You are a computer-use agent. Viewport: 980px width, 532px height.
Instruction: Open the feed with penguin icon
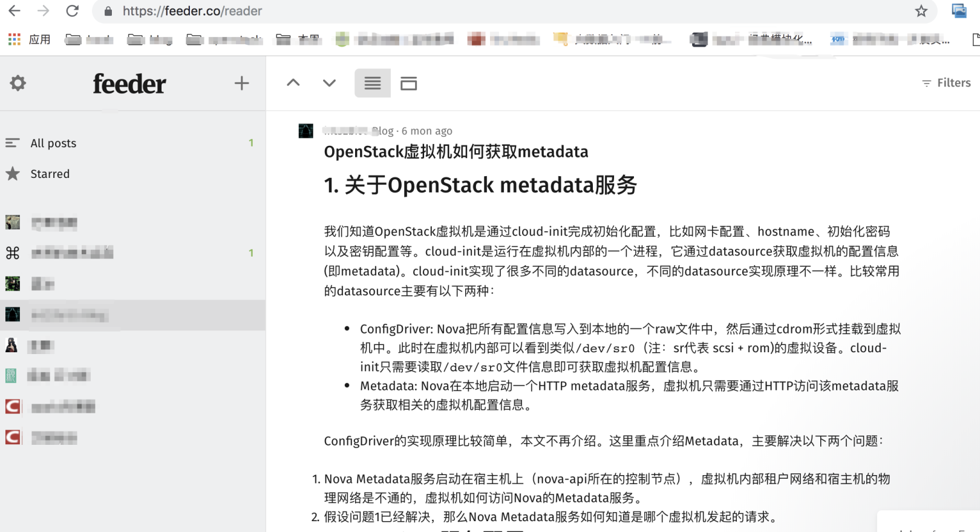pos(132,346)
